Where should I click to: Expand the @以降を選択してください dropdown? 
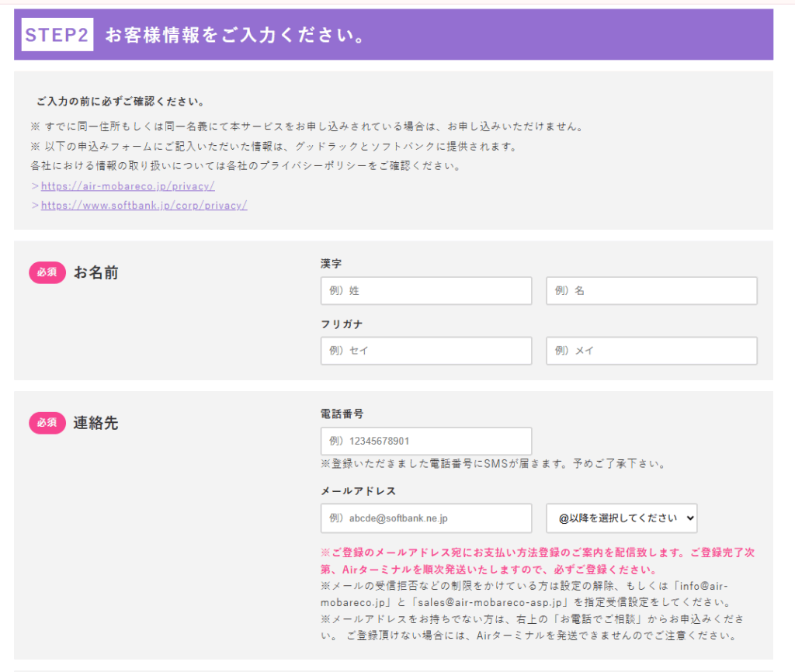click(621, 518)
